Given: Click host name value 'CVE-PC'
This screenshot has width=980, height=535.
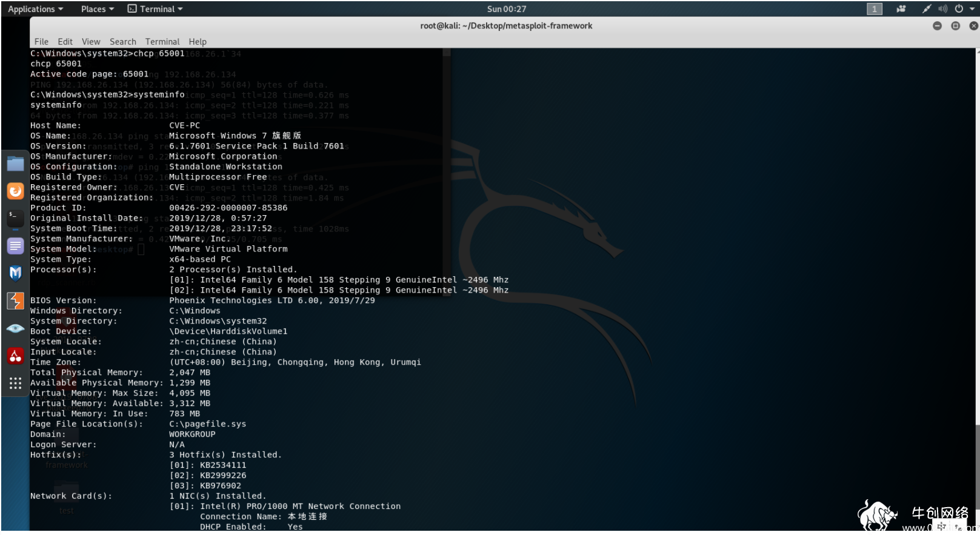Looking at the screenshot, I should pyautogui.click(x=184, y=125).
